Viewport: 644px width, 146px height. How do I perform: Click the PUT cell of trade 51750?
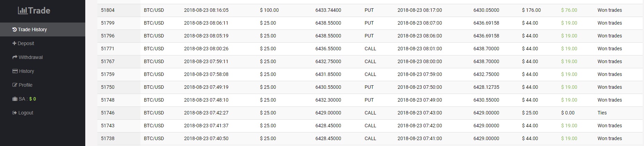pos(369,87)
